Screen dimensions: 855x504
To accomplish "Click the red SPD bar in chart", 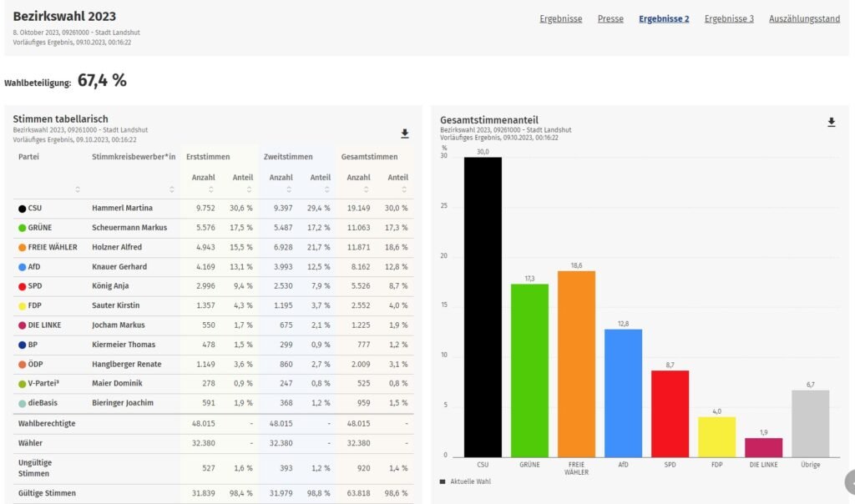I will point(670,414).
